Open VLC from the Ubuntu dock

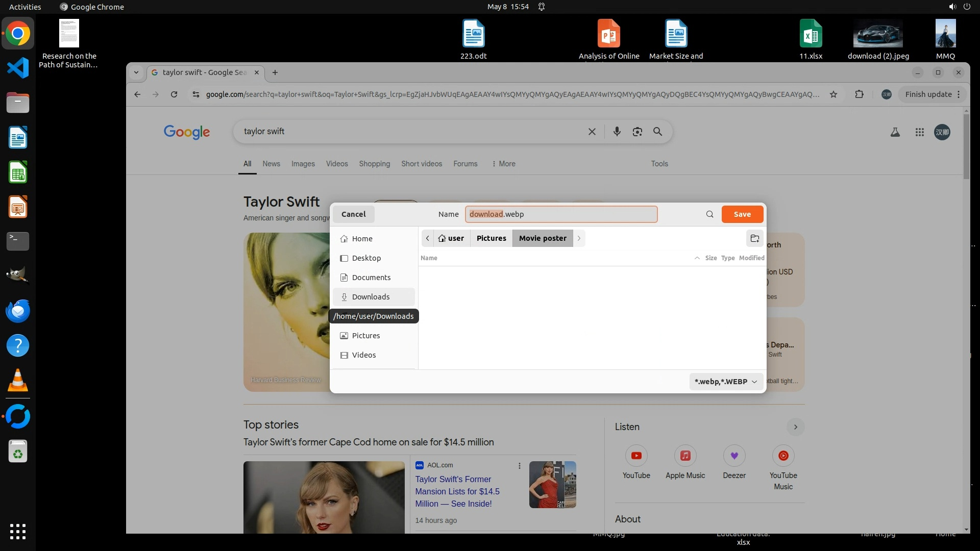(x=18, y=381)
